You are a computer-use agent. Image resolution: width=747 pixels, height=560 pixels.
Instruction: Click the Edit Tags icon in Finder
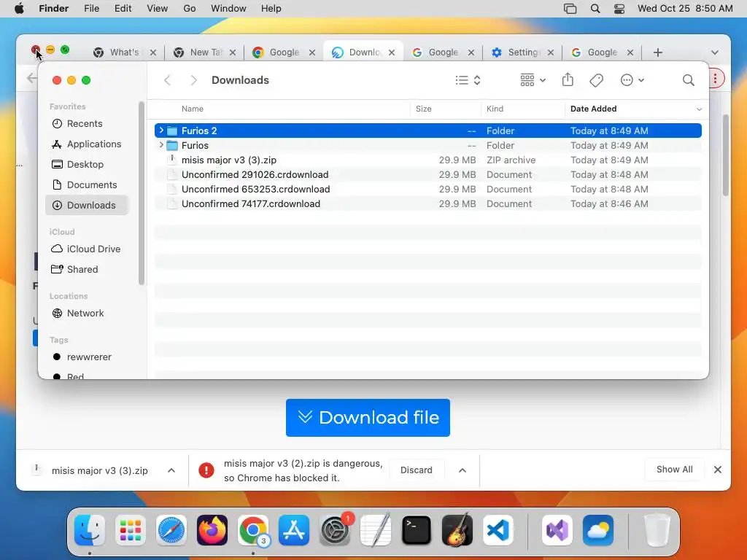597,80
